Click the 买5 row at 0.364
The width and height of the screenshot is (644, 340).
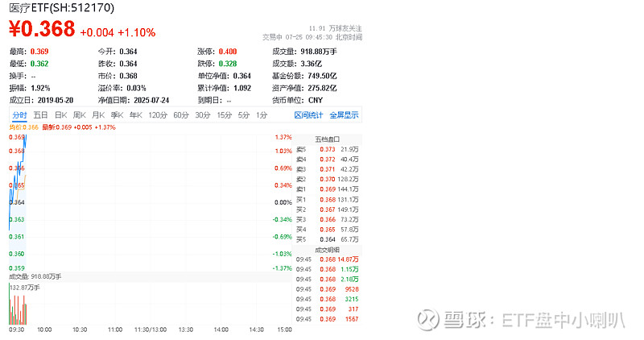(328, 239)
